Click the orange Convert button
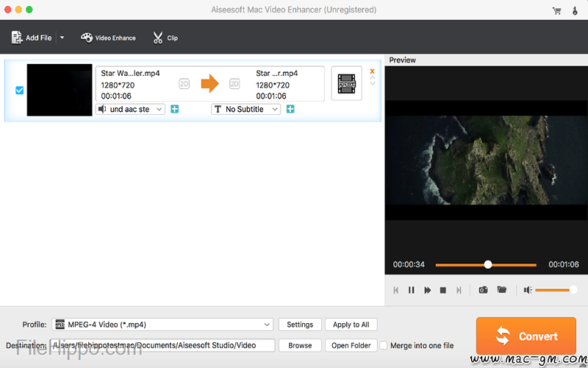The width and height of the screenshot is (588, 368). click(x=526, y=336)
